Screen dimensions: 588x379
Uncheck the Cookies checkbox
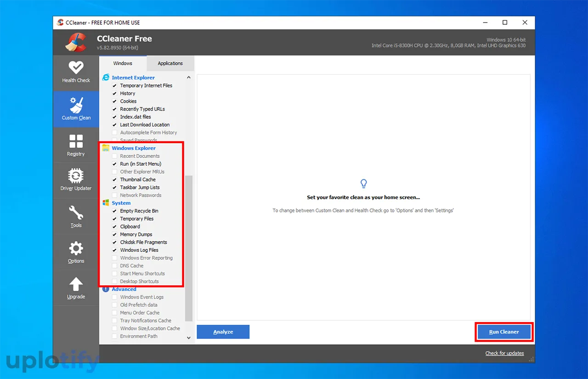click(x=115, y=101)
